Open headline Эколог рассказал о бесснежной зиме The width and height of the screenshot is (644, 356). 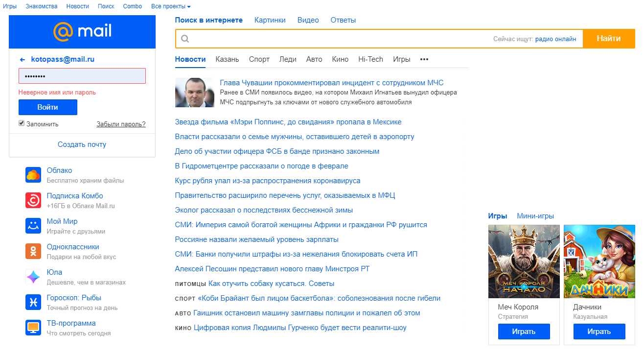(264, 210)
